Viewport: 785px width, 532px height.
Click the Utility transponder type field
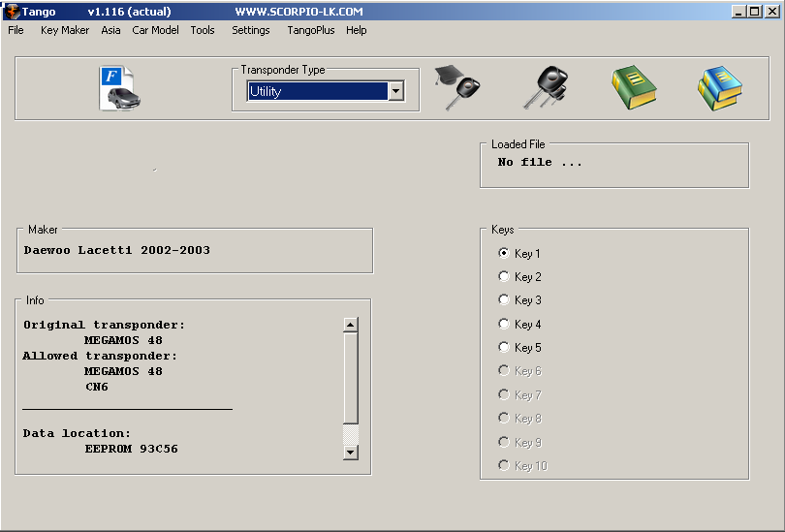click(317, 91)
